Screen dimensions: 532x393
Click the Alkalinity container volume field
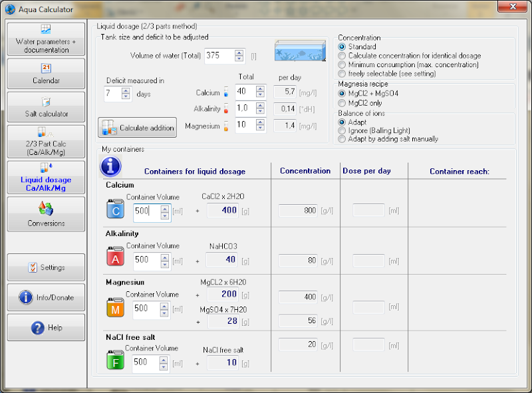click(146, 260)
